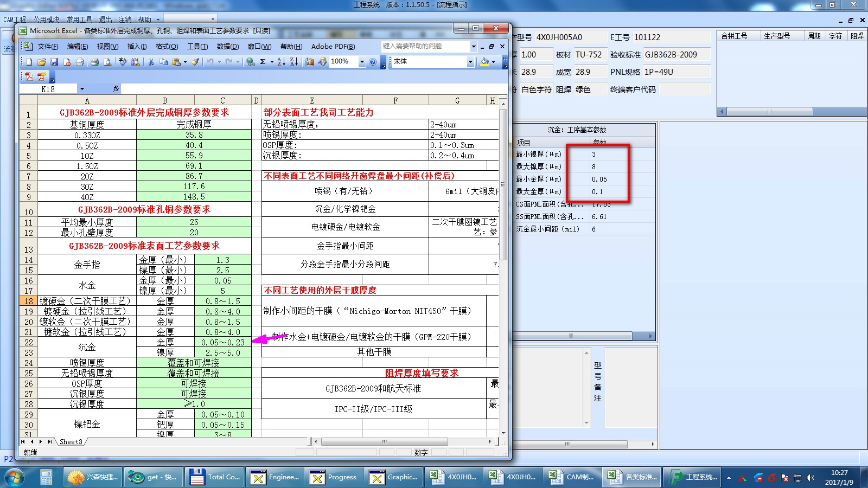Viewport: 868px width, 488px height.
Task: Click the blue Excel Help question icon
Action: [x=373, y=62]
